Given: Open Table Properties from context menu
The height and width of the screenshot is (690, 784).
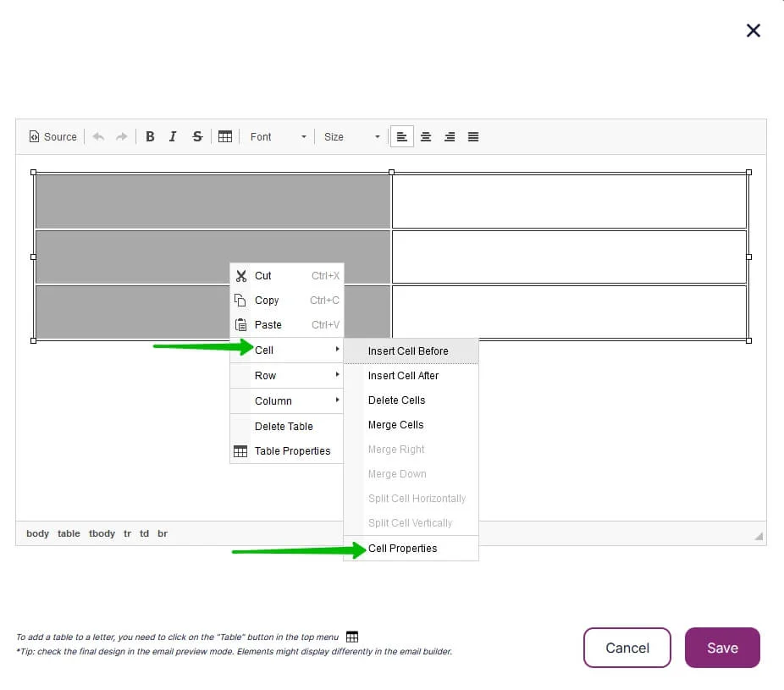Looking at the screenshot, I should [286, 451].
